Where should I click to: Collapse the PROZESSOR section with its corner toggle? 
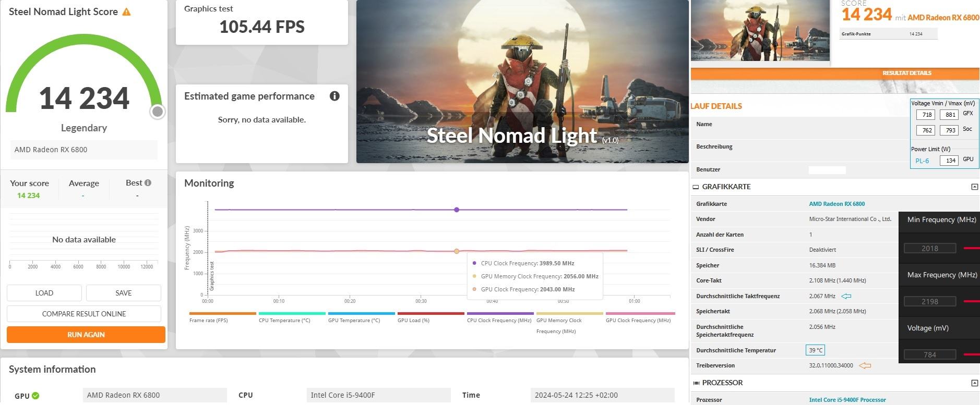pyautogui.click(x=974, y=383)
